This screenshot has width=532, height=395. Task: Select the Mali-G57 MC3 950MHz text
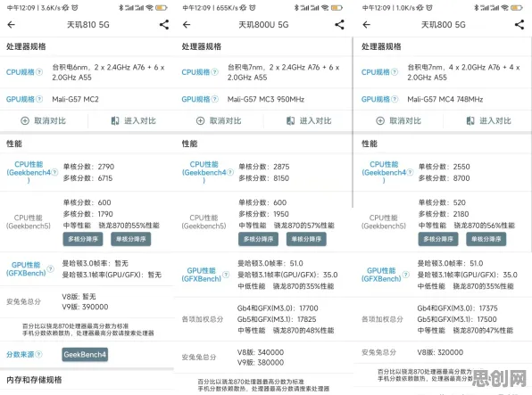pos(266,99)
